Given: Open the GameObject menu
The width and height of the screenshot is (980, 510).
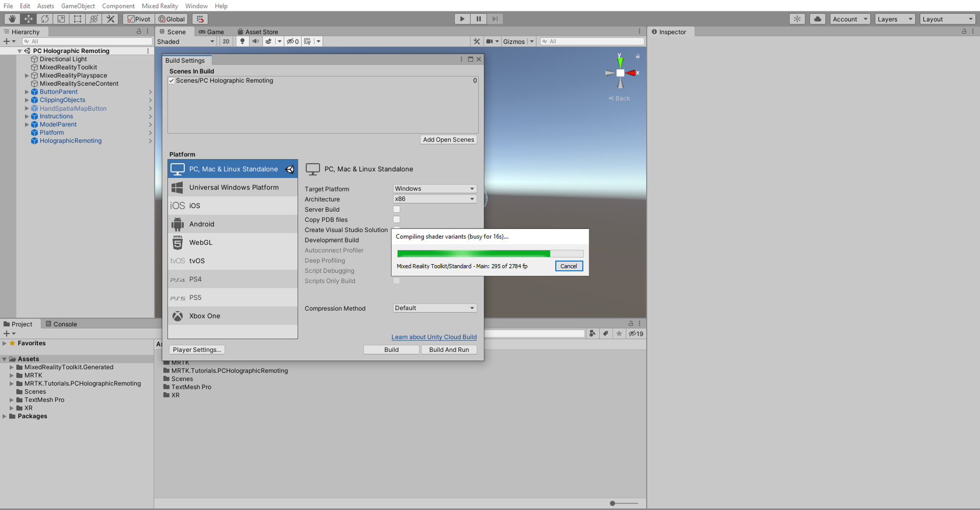Looking at the screenshot, I should [77, 6].
